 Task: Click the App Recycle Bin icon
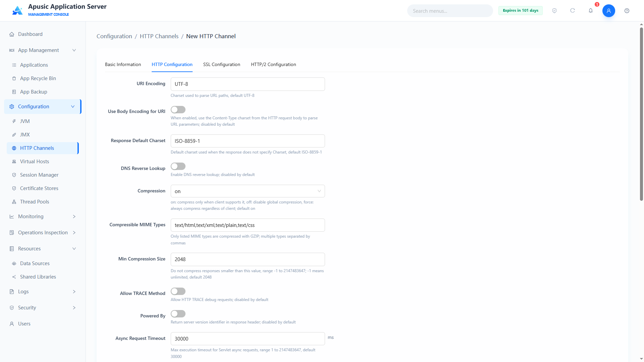tap(14, 78)
